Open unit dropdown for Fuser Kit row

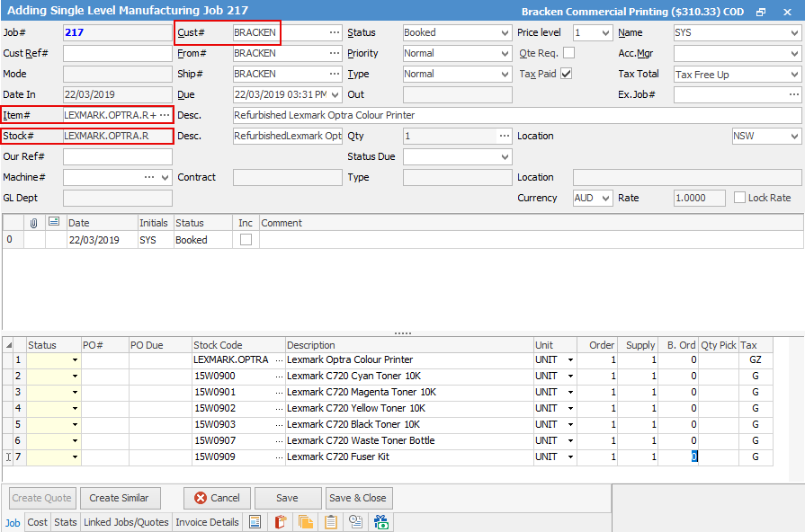coord(570,457)
